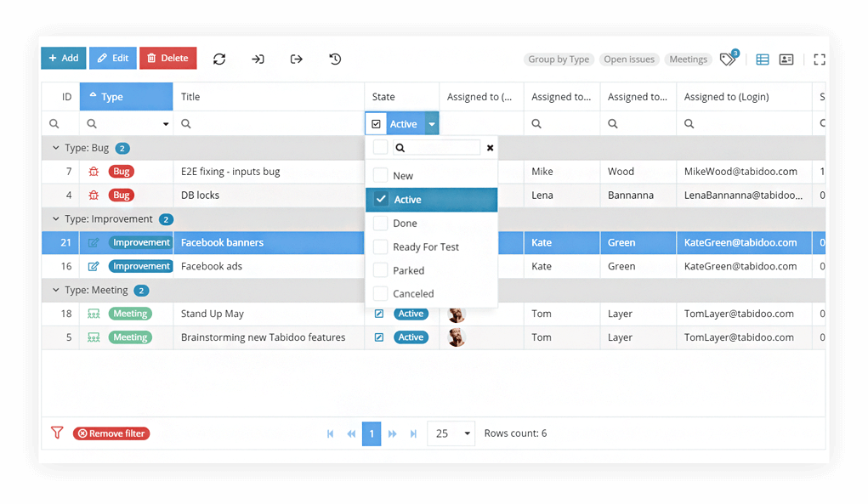Open the Type filter dropdown arrow
The height and width of the screenshot is (504, 868).
coord(166,124)
